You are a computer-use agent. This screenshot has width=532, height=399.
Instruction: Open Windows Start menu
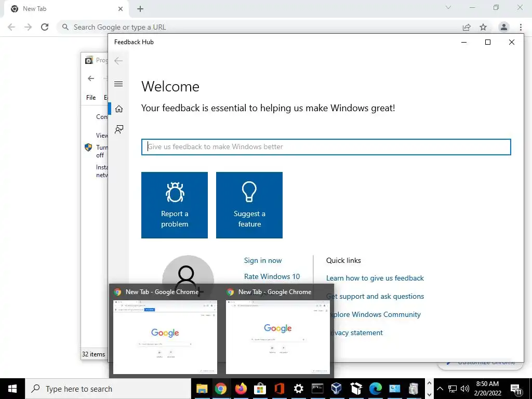[x=12, y=389]
